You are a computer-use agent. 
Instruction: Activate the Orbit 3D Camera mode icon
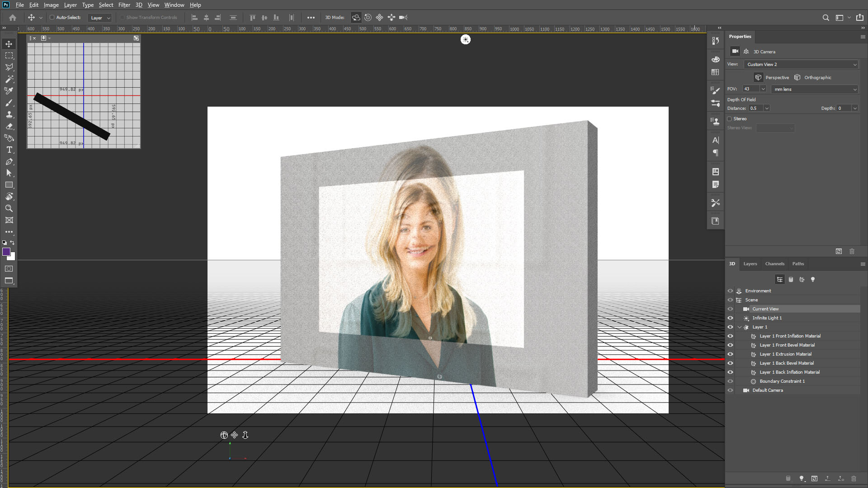[x=356, y=18]
